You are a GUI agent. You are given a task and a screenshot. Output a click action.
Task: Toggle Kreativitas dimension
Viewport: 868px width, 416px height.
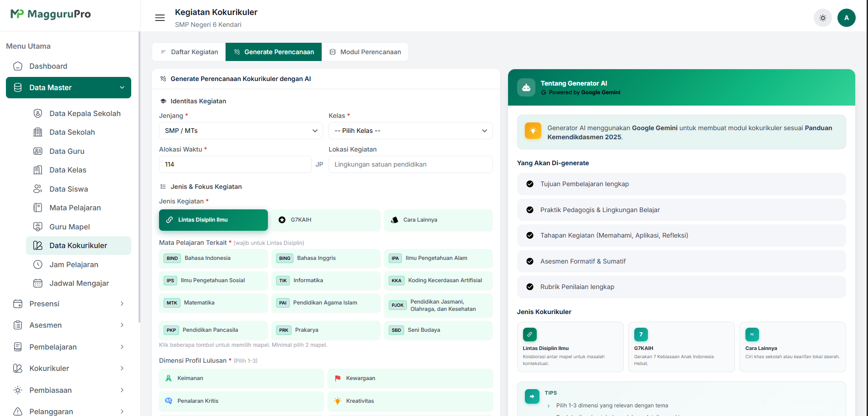[x=410, y=401]
